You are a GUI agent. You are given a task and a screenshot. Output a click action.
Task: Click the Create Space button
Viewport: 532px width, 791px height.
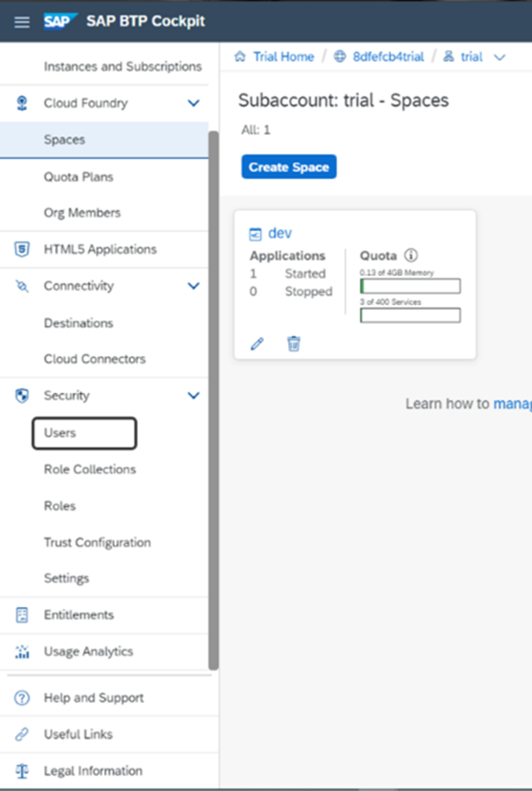(x=289, y=167)
